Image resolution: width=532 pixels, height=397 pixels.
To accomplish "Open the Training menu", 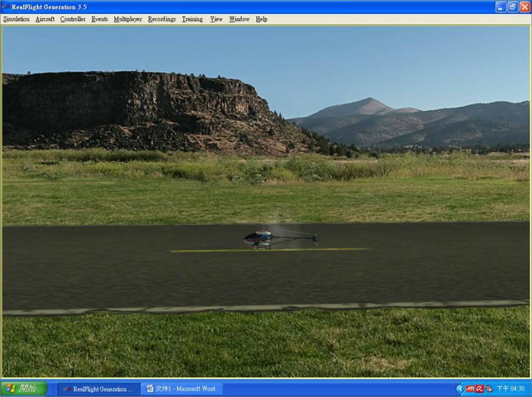I will (x=193, y=19).
